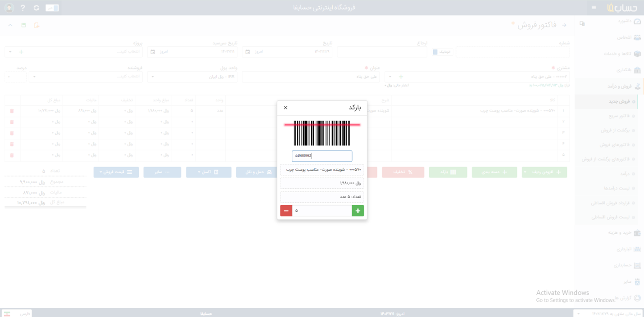Toggle the اتوماتیک numbering checkbox
This screenshot has width=644, height=317.
435,52
